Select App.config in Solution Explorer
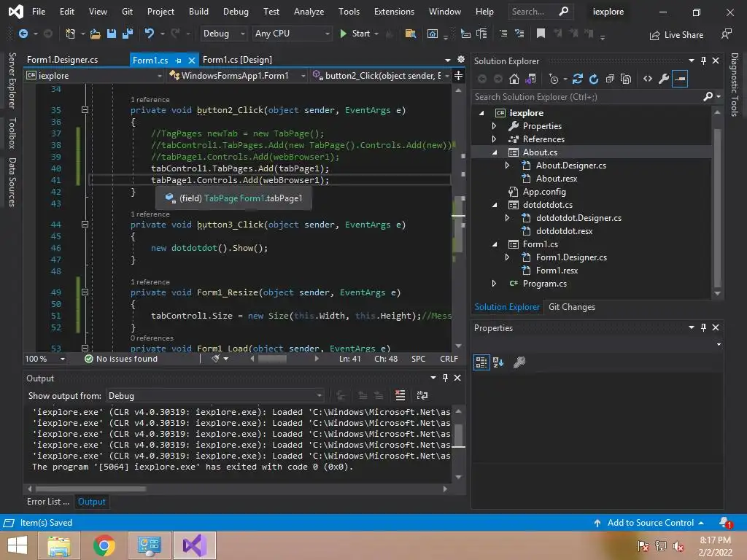Image resolution: width=747 pixels, height=560 pixels. [x=544, y=192]
